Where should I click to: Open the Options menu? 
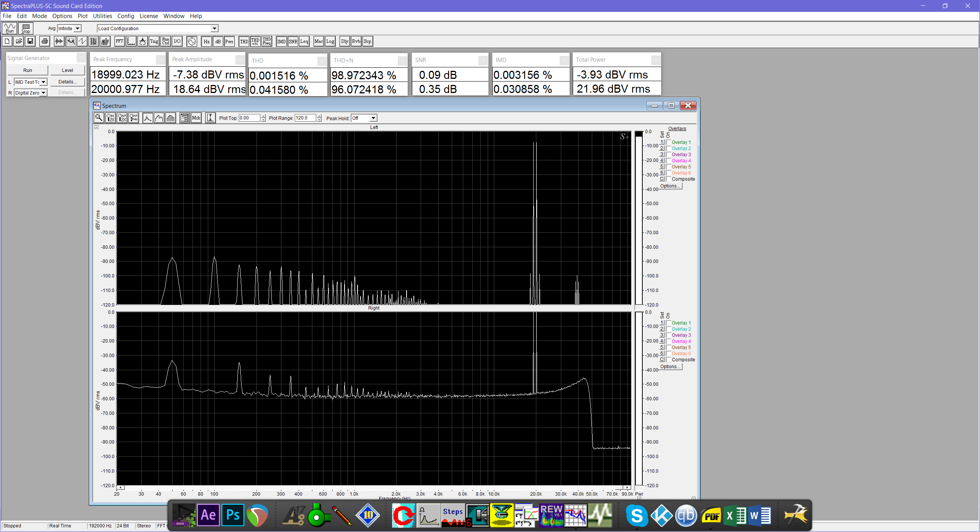(x=62, y=16)
